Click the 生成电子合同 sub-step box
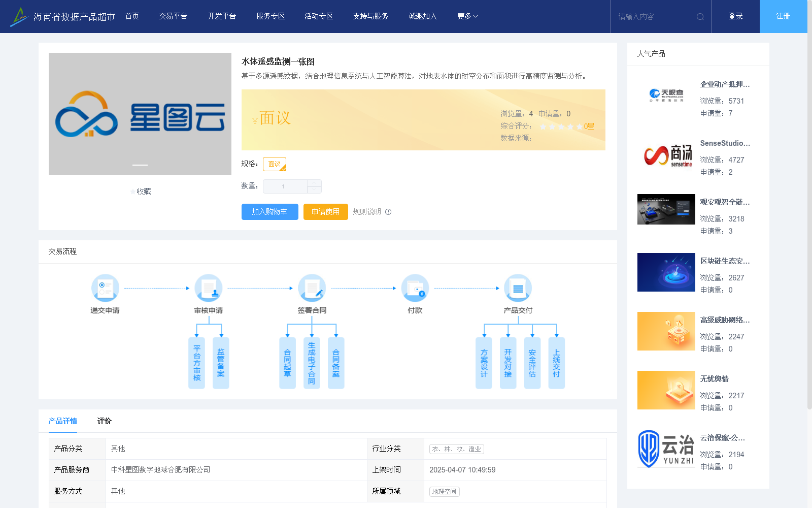The image size is (812, 508). (312, 363)
